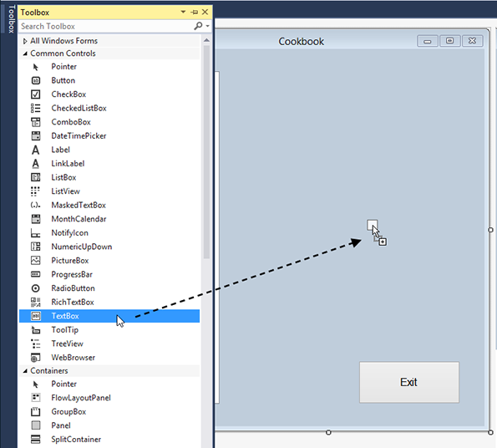Select the LinkLabel icon
Viewport: 497px width, 448px height.
pos(35,164)
